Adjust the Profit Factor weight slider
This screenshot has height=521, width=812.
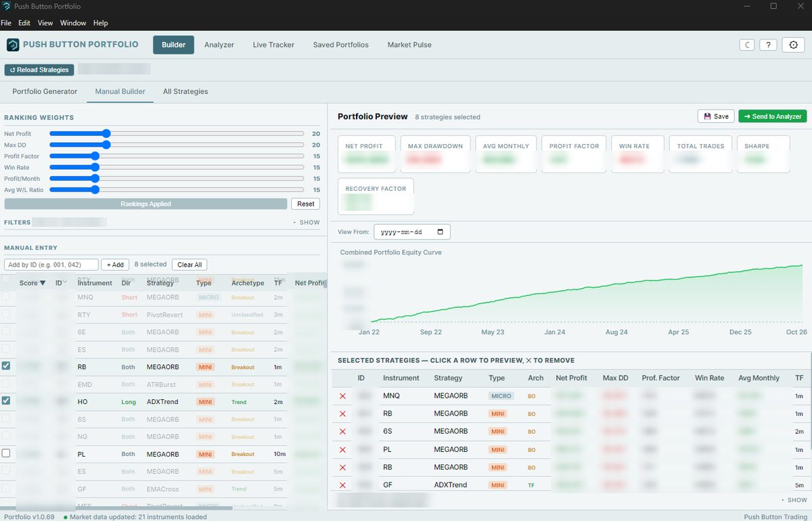click(177, 156)
